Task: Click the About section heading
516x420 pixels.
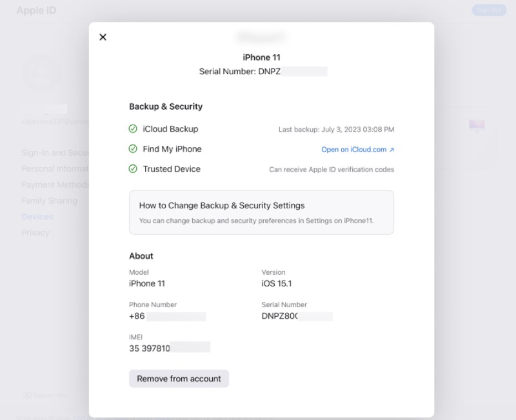Action: 141,256
